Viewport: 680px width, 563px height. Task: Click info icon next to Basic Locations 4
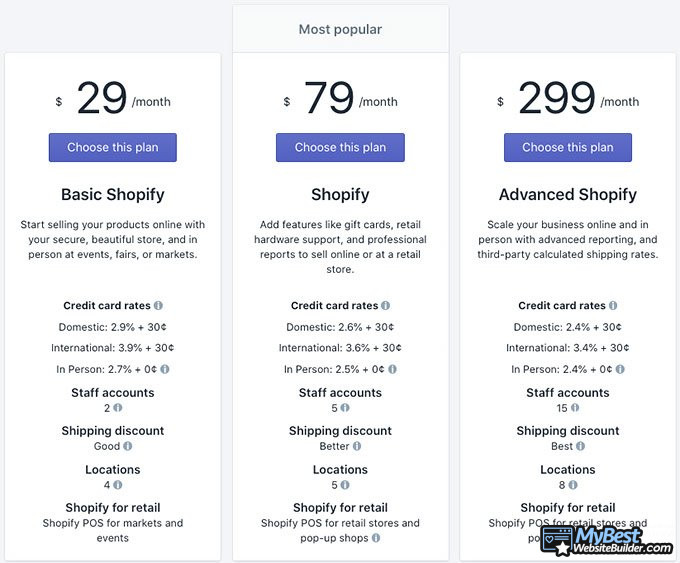[x=118, y=485]
